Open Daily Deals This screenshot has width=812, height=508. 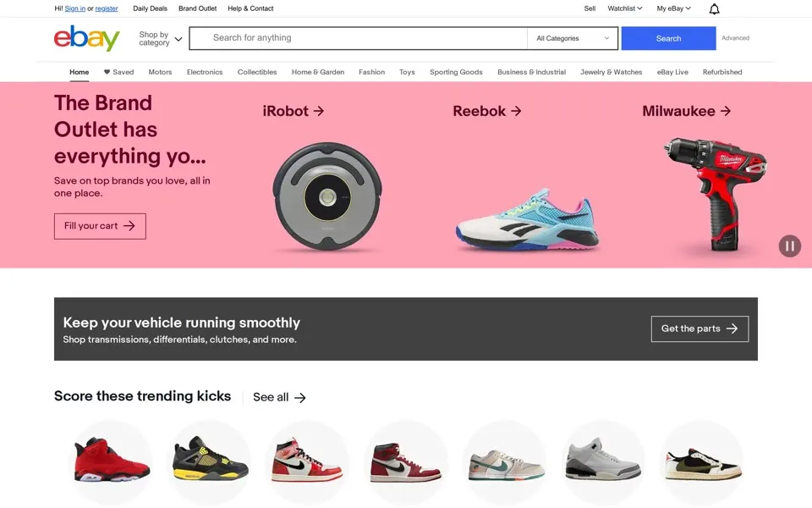[x=151, y=8]
